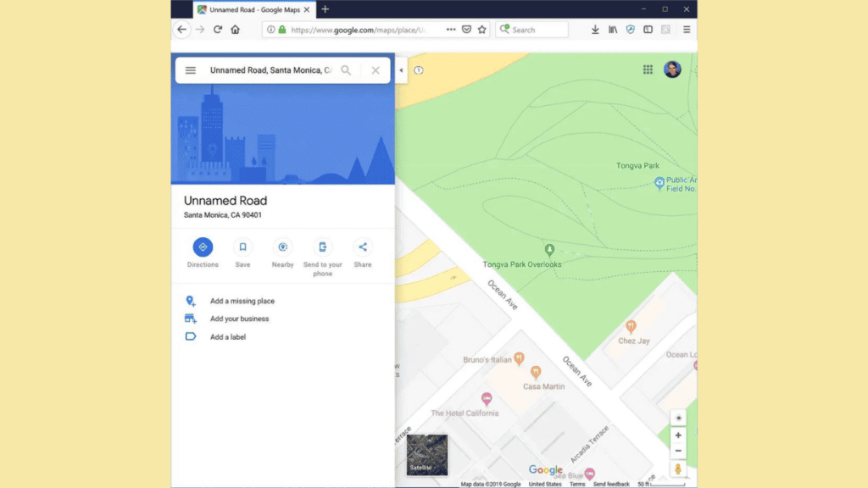
Task: Click the search magnifier in Maps
Action: coord(346,70)
